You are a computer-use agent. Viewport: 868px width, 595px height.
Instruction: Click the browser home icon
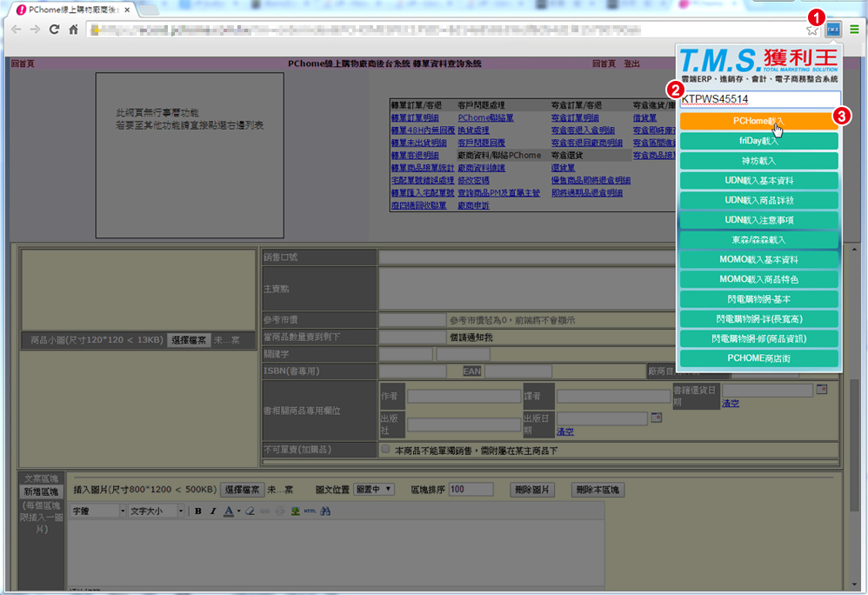(74, 30)
